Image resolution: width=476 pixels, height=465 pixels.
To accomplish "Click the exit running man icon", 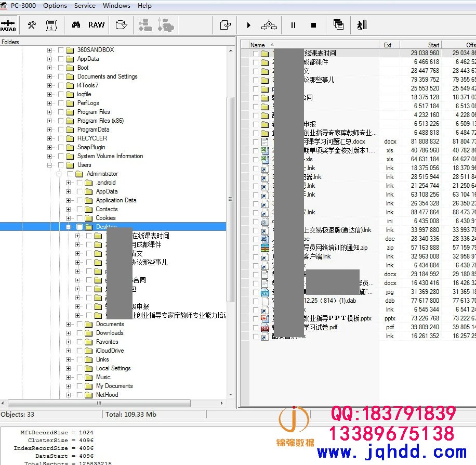I will point(362,25).
